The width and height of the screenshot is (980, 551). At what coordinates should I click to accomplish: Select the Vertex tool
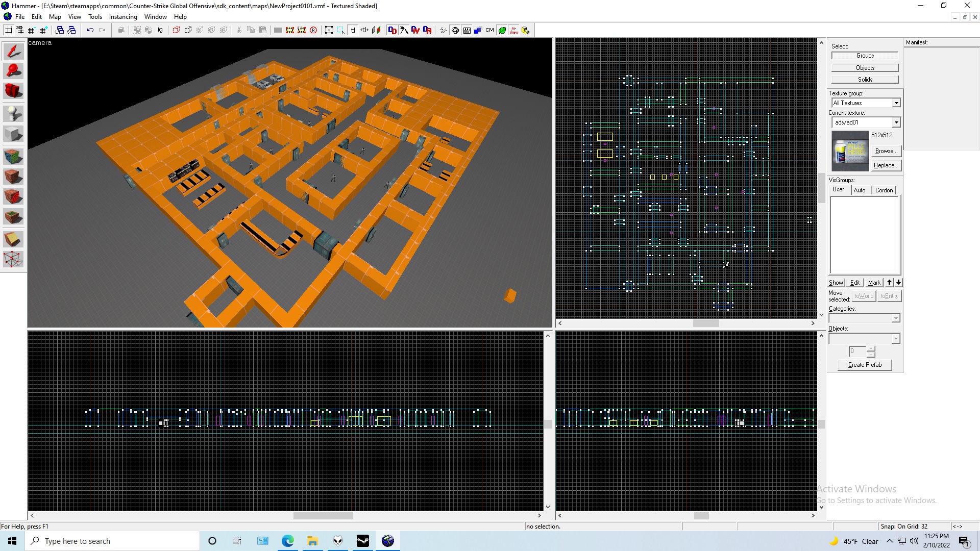[x=13, y=260]
